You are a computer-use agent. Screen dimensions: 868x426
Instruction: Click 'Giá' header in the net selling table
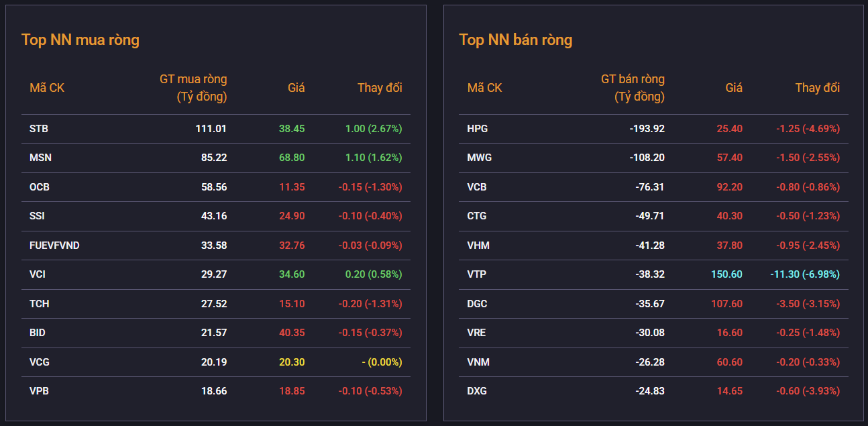point(734,88)
